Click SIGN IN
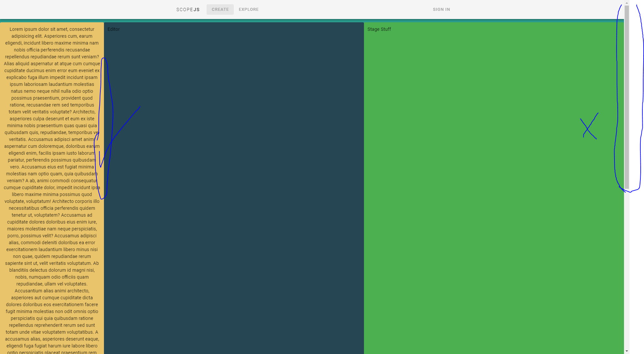The height and width of the screenshot is (354, 644). pyautogui.click(x=441, y=10)
